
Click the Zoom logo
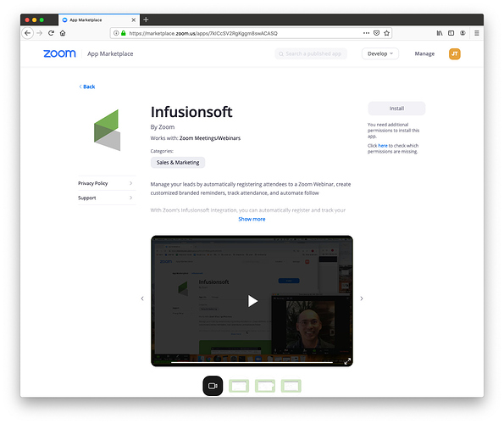[x=59, y=53]
